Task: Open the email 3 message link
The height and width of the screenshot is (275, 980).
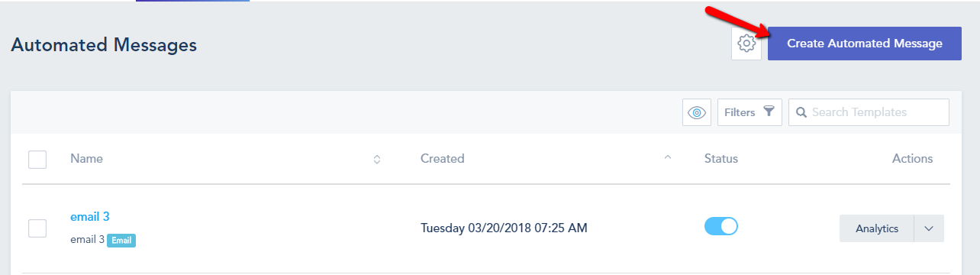Action: point(90,216)
